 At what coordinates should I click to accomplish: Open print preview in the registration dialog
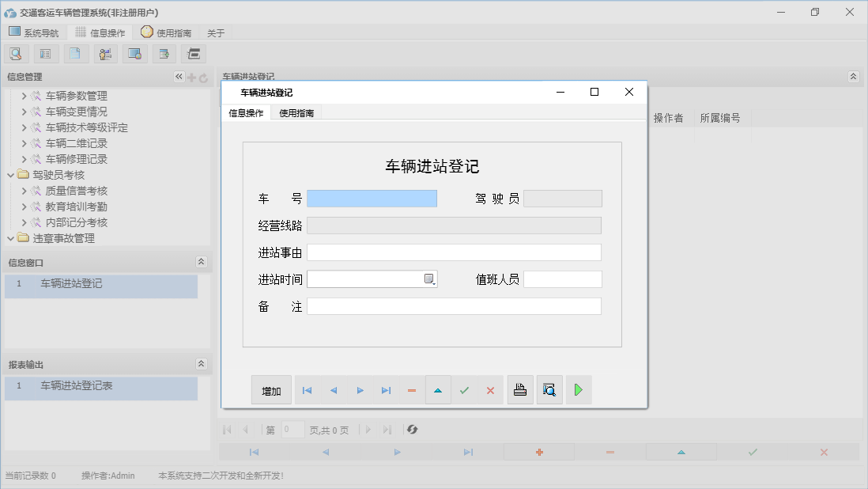point(549,389)
